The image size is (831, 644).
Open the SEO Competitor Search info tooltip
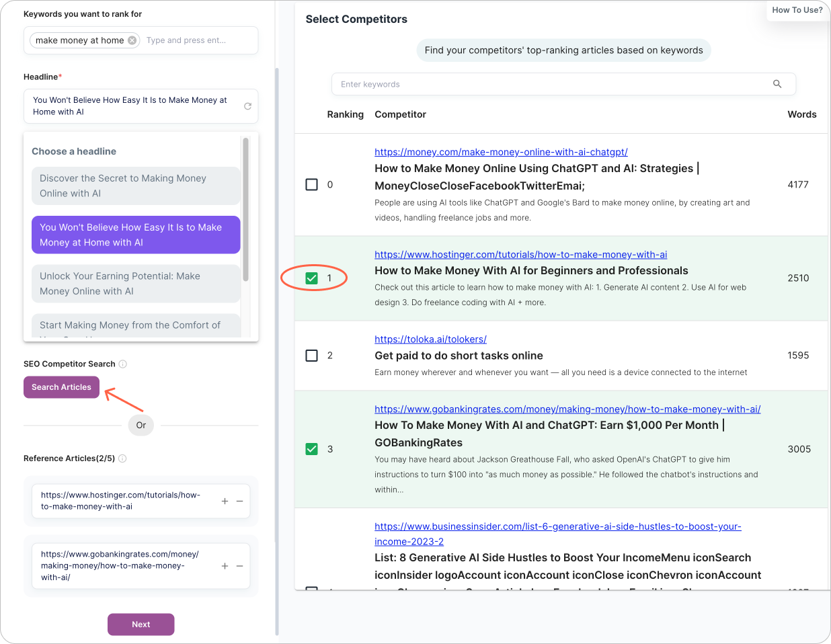click(123, 364)
